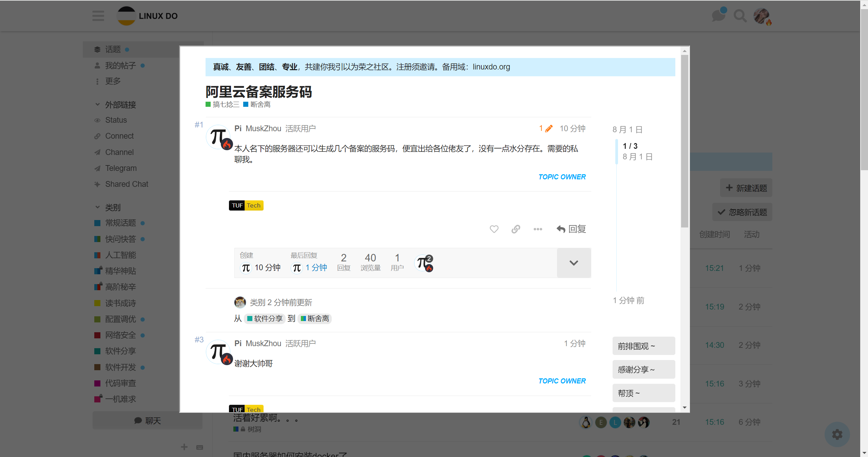Click MuskZhou username on post #1

(263, 128)
